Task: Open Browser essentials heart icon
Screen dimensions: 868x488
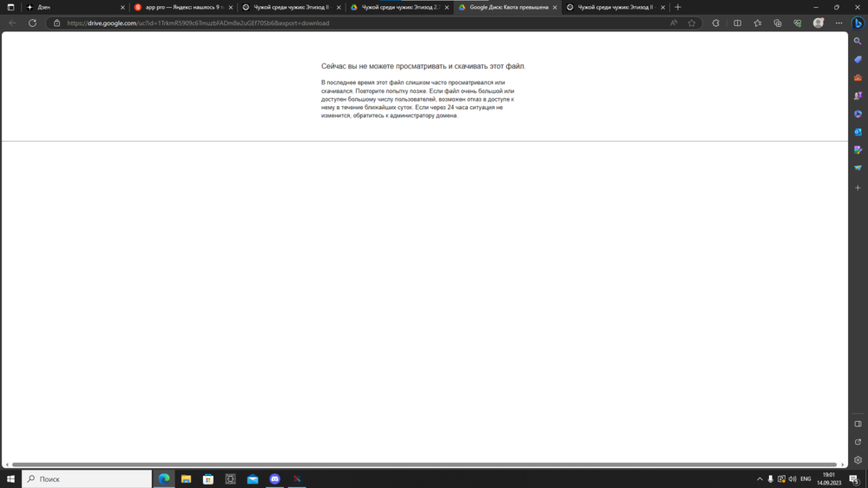Action: (x=797, y=23)
